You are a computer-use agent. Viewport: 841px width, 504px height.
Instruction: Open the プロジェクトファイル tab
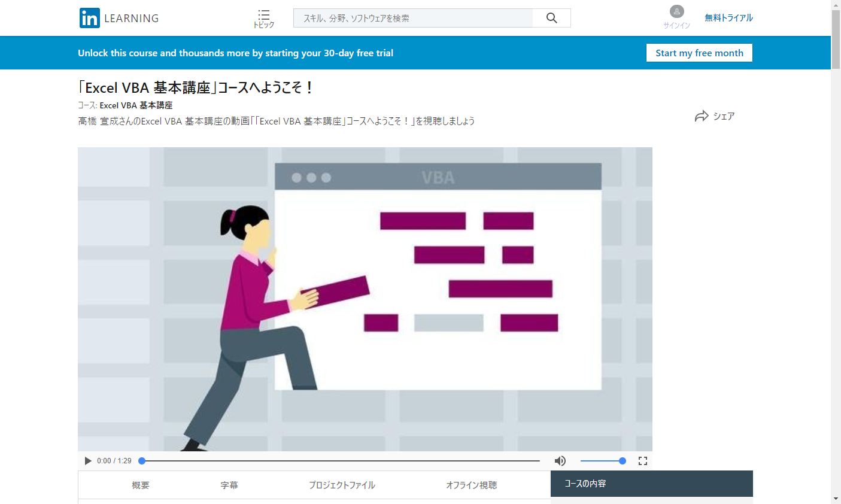click(x=342, y=485)
